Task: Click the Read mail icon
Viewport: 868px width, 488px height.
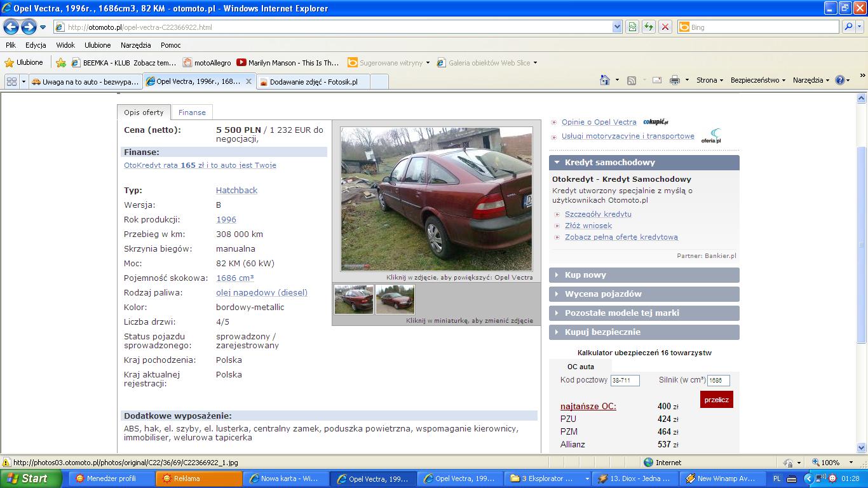Action: pos(657,80)
